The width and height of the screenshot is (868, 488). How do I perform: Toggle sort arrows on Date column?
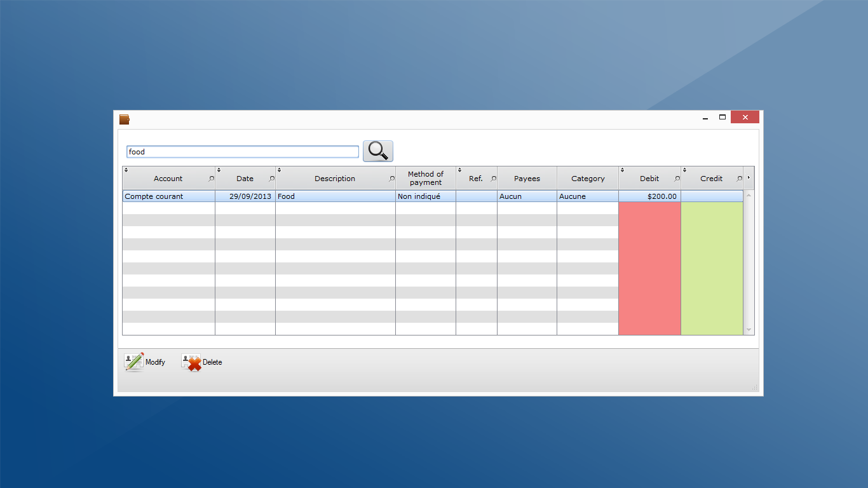tap(219, 170)
